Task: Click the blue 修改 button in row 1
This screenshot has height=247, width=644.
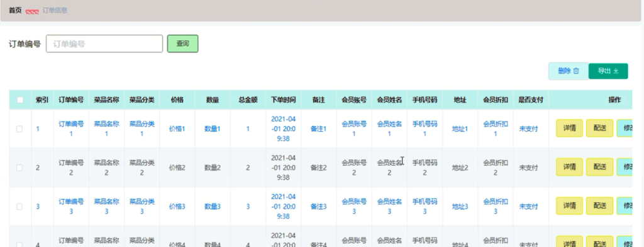Action: click(625, 128)
